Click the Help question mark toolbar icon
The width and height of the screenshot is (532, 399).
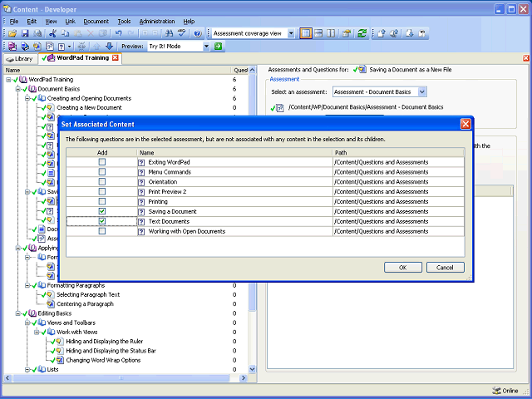pos(197,33)
